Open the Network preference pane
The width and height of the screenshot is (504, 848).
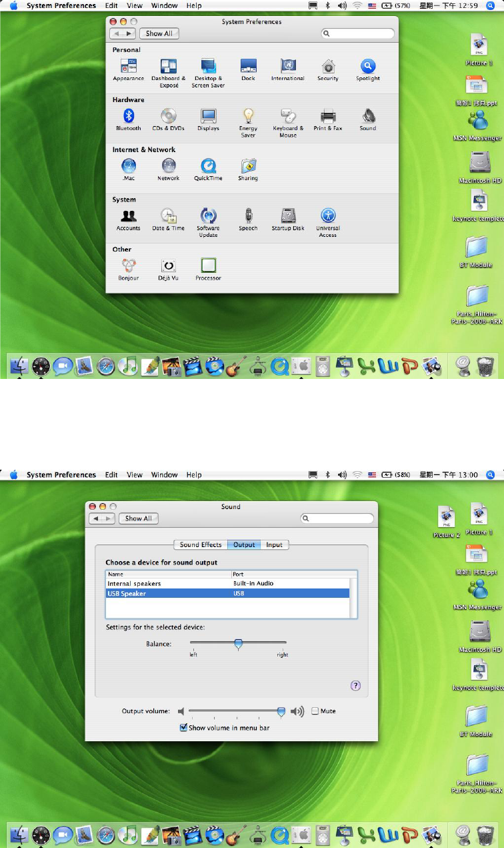click(x=169, y=169)
